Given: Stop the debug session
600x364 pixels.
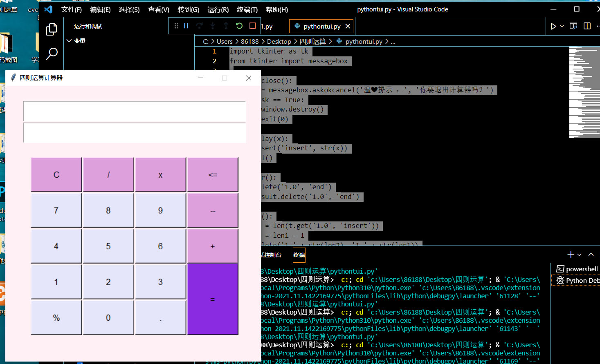Looking at the screenshot, I should (252, 26).
